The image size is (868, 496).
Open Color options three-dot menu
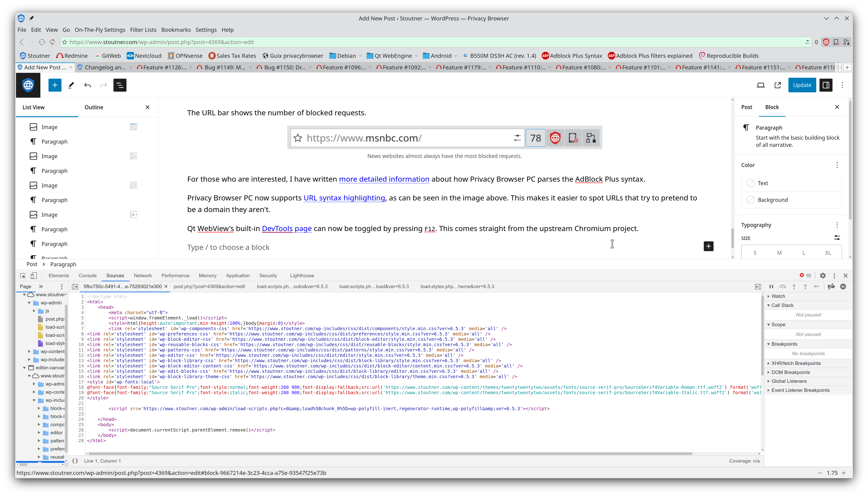coord(837,165)
